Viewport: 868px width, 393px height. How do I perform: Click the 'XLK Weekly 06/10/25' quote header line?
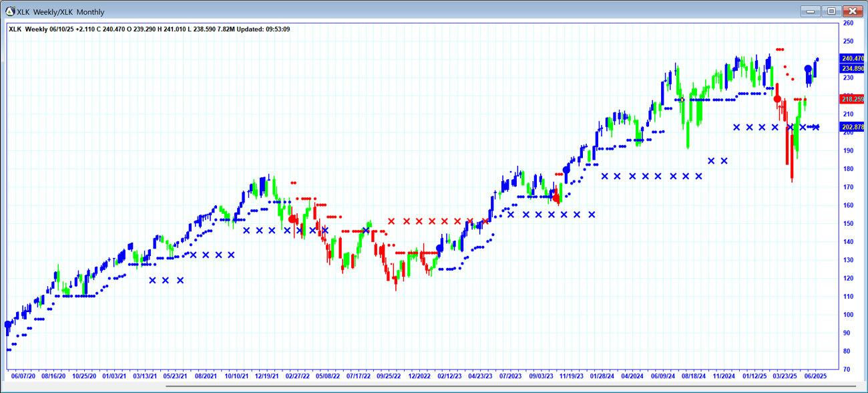click(150, 29)
